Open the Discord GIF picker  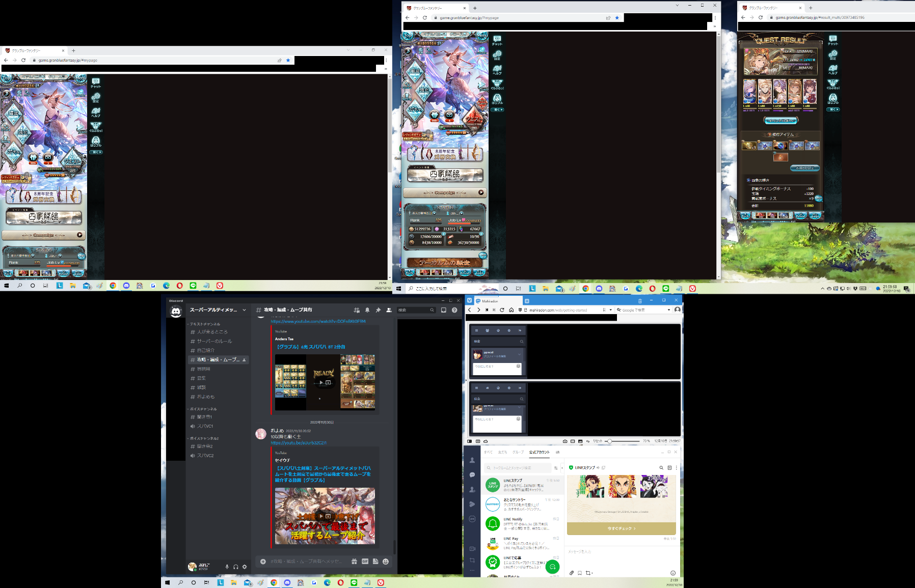pyautogui.click(x=365, y=561)
